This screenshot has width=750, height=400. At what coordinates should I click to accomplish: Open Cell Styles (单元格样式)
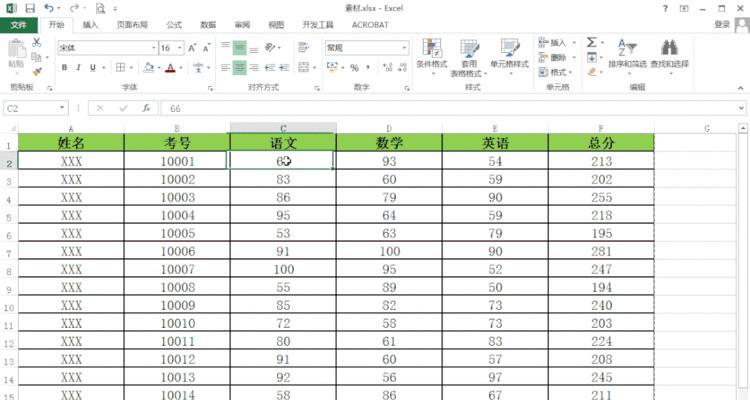[x=509, y=56]
